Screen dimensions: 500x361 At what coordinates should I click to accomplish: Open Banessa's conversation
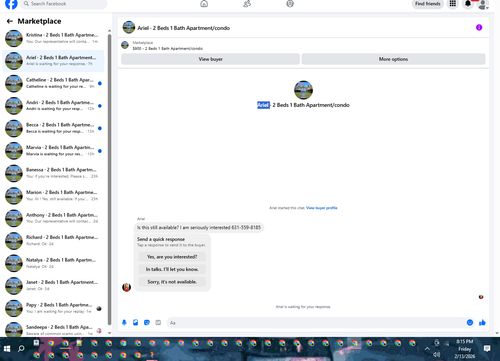tap(53, 173)
